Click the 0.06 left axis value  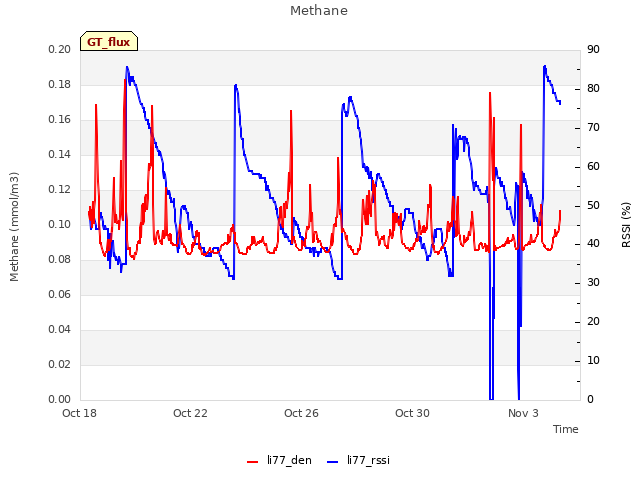pos(60,295)
